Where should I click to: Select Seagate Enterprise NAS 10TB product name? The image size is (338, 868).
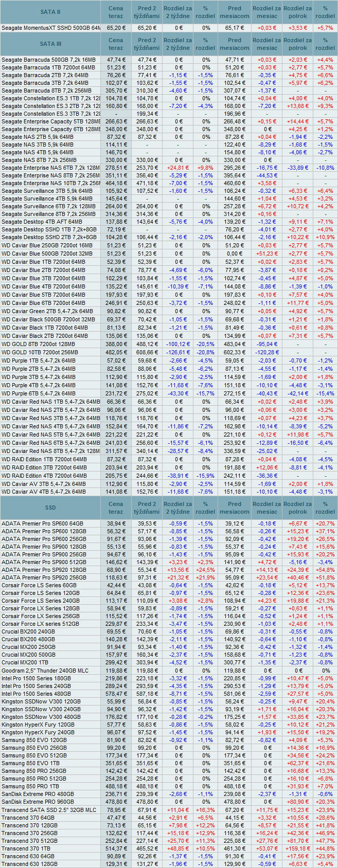[51, 183]
